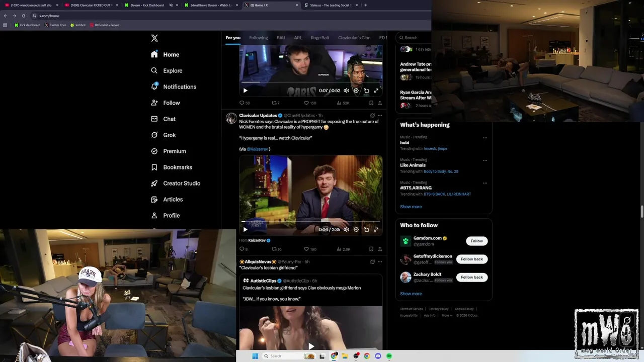
Task: Follow back Zachary Boldt
Action: 471,277
